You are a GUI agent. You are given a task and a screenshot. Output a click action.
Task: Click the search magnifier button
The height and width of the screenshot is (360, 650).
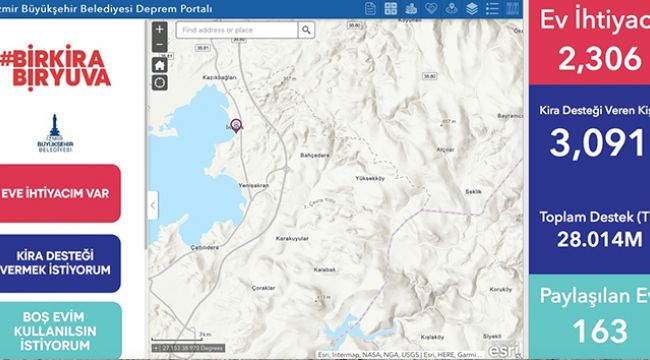[306, 30]
